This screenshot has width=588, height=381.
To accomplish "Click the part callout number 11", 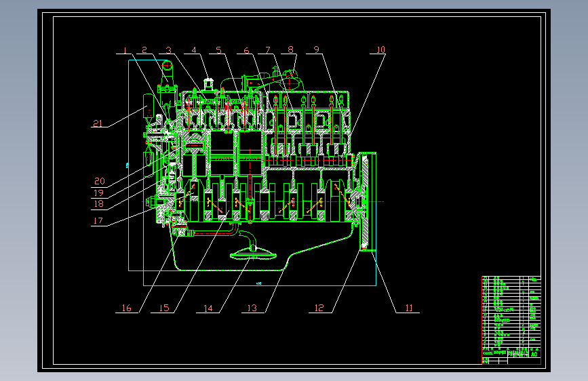I will coord(409,308).
